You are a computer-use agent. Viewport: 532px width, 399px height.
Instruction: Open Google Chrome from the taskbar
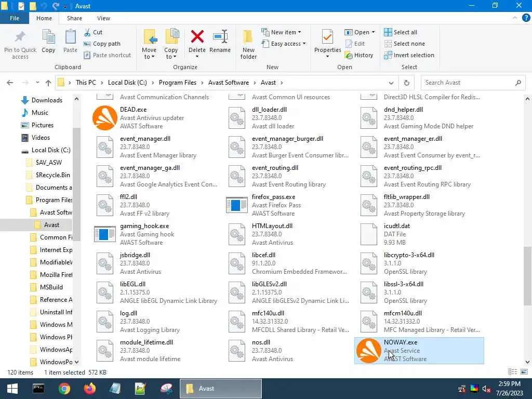click(64, 389)
